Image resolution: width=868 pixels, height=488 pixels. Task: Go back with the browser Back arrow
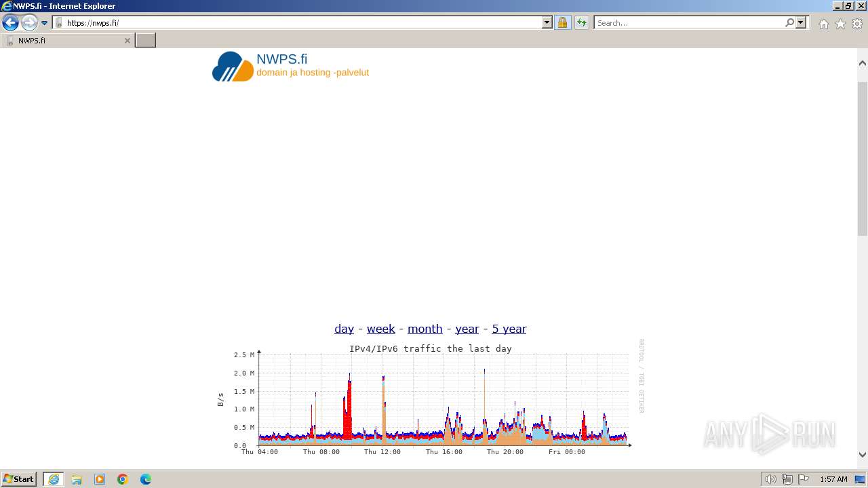pyautogui.click(x=10, y=23)
